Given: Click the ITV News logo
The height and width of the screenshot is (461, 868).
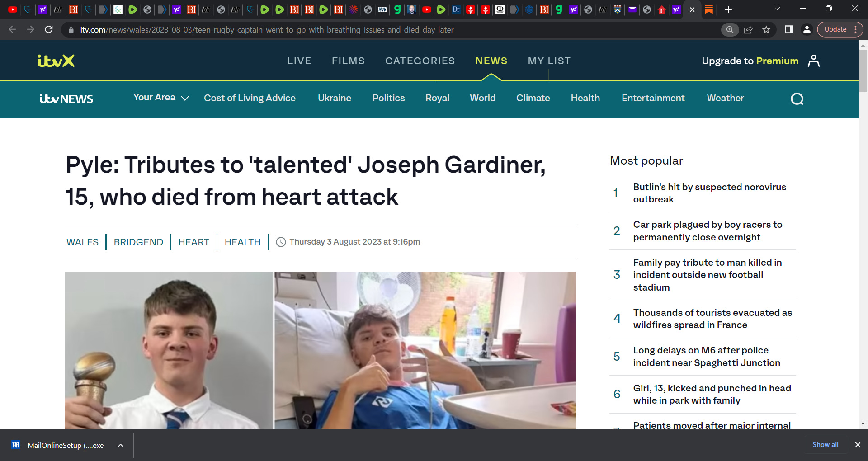Looking at the screenshot, I should pos(66,99).
